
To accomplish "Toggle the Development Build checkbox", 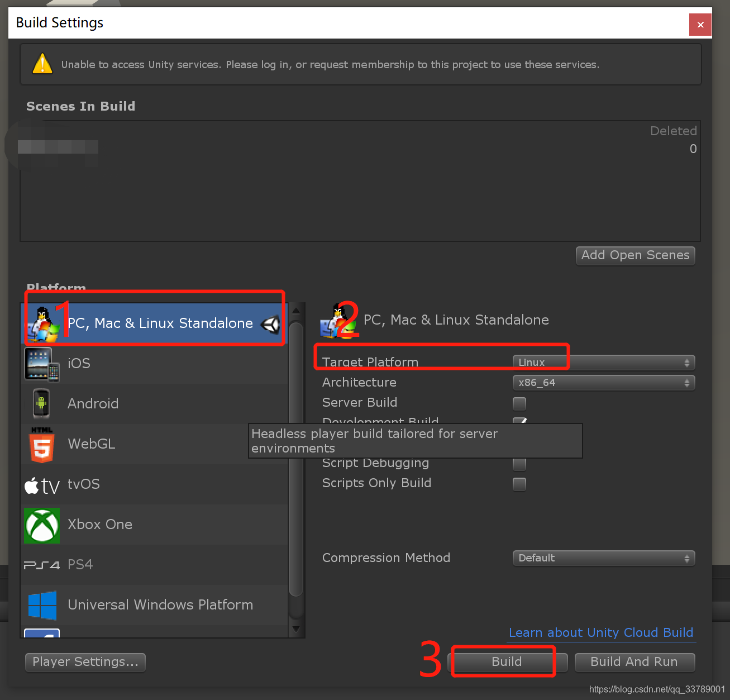I will (x=519, y=420).
